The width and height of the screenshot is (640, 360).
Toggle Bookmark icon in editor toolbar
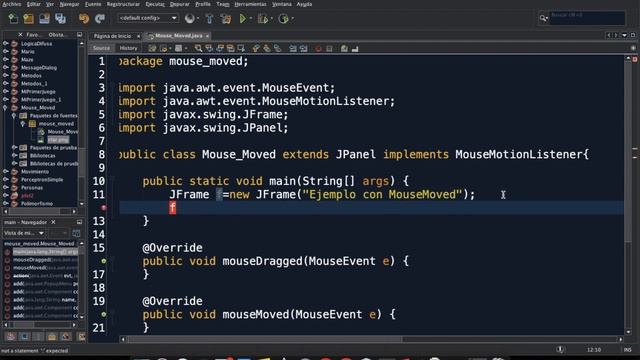tap(277, 48)
